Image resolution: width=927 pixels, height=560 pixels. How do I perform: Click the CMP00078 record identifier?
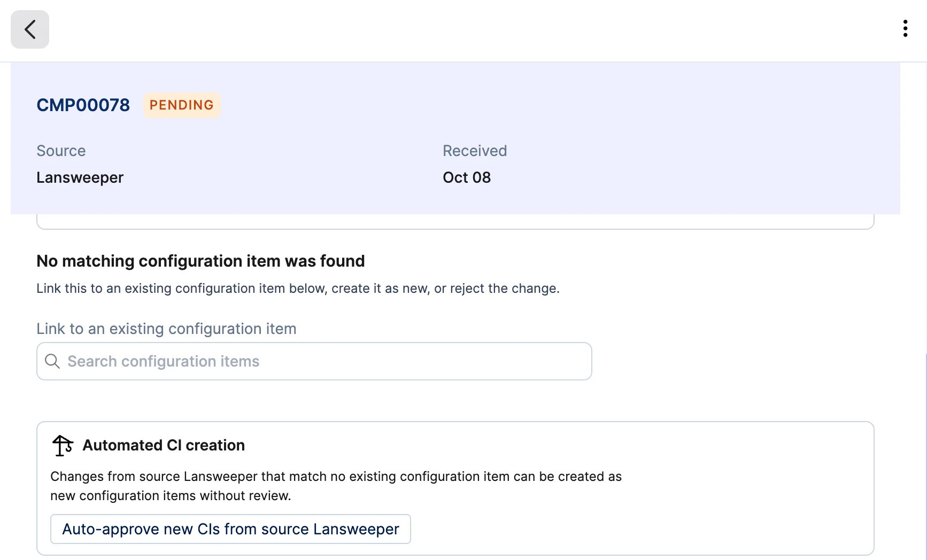pyautogui.click(x=83, y=105)
